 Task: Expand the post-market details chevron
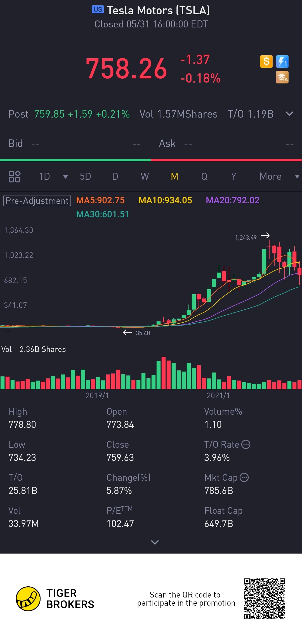pyautogui.click(x=289, y=114)
